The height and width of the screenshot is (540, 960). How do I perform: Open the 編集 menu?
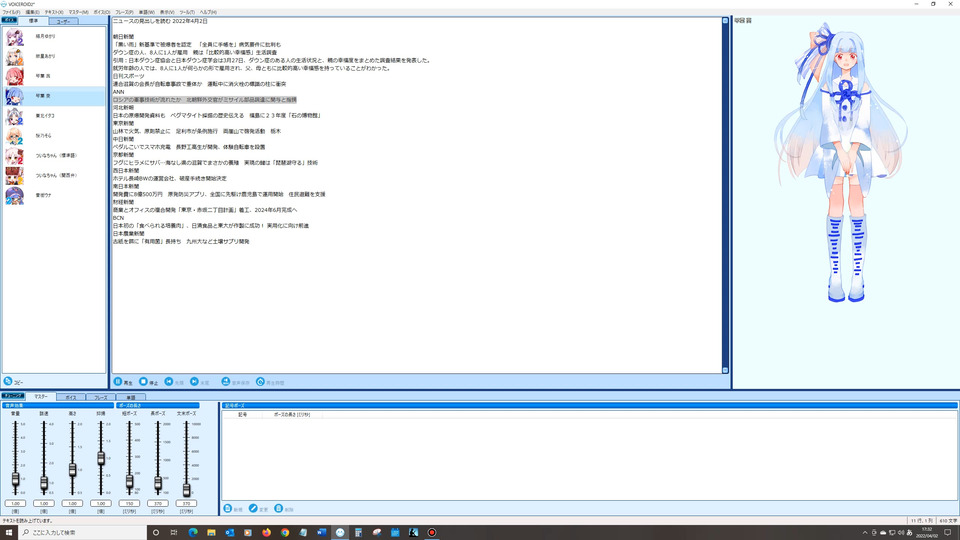pyautogui.click(x=32, y=12)
